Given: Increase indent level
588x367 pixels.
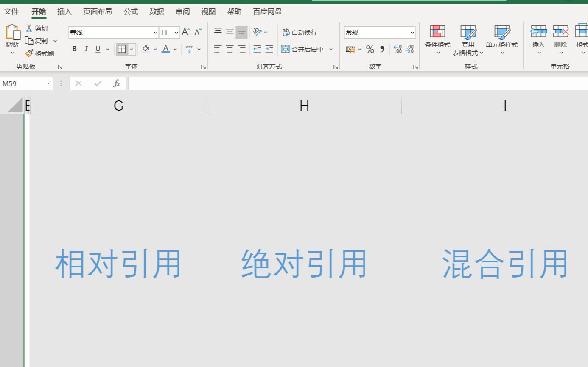Looking at the screenshot, I should (x=269, y=49).
